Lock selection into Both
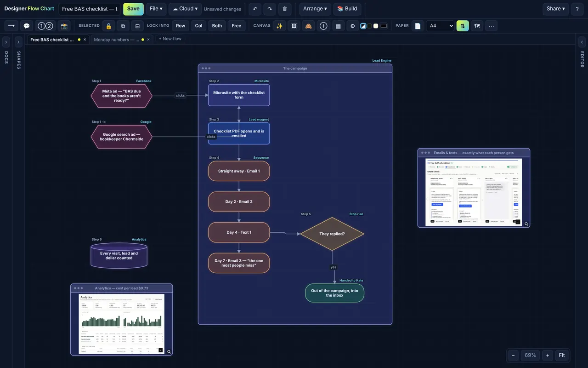The height and width of the screenshot is (368, 588). click(217, 26)
